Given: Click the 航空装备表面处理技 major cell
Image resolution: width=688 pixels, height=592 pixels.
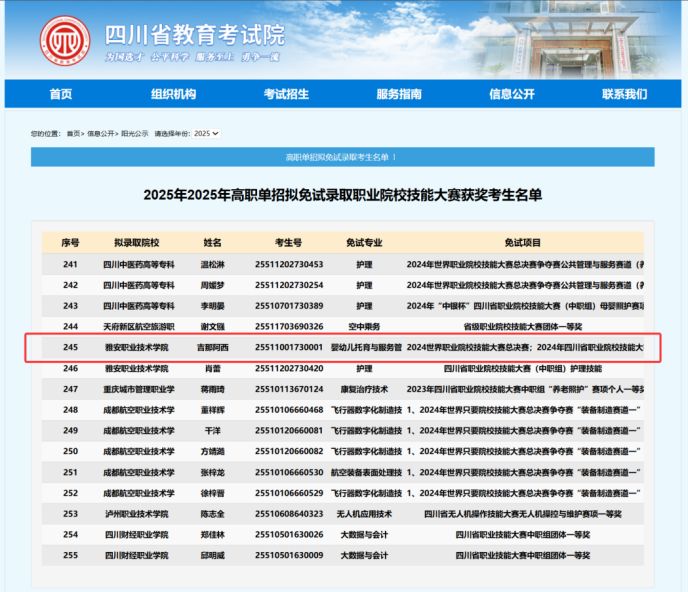Looking at the screenshot, I should [366, 472].
